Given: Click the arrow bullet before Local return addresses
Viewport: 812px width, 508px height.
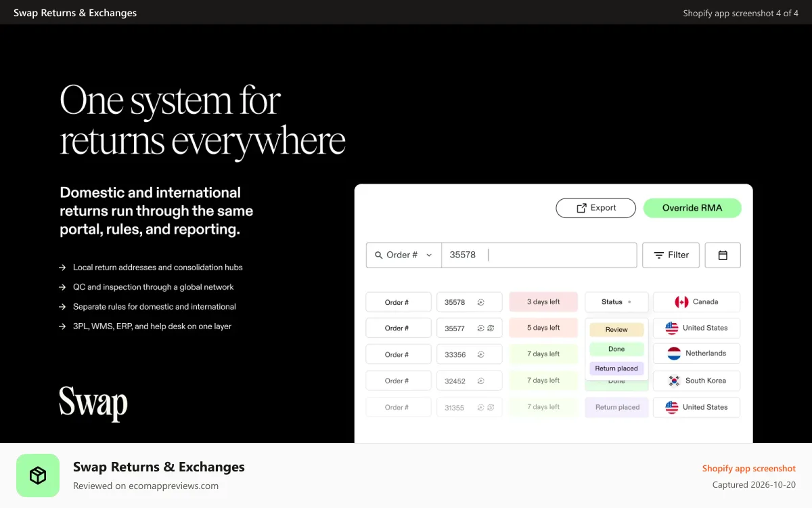Looking at the screenshot, I should [x=62, y=268].
